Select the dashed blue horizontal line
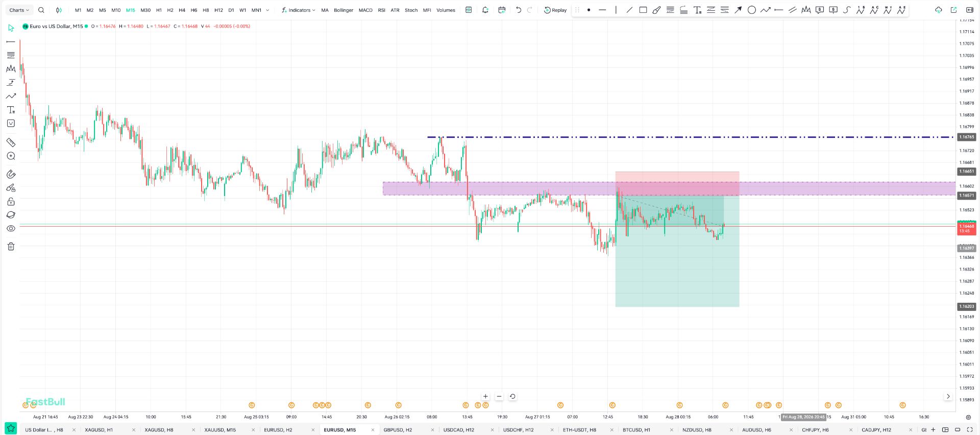This screenshot has height=435, width=980. point(691,137)
